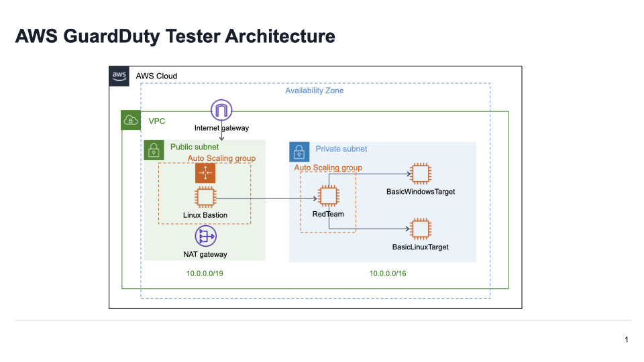Click the Linux Bastion label
644x362 pixels.
pyautogui.click(x=205, y=215)
